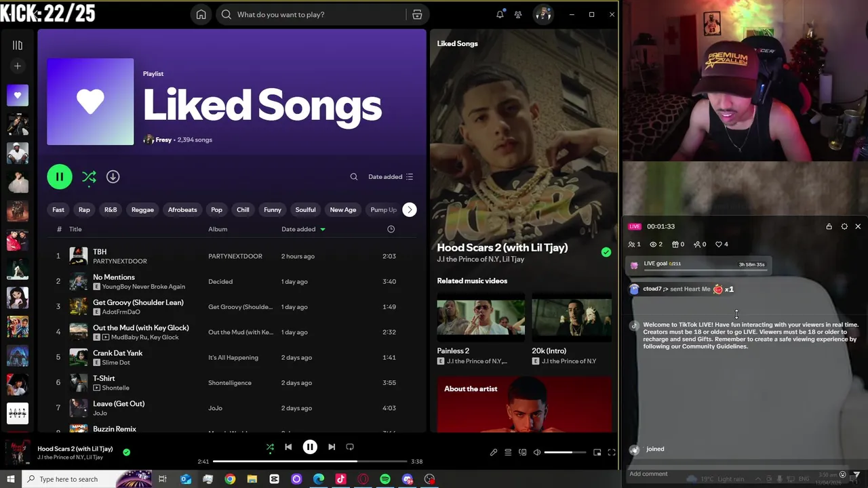Select the Afrobeats genre filter
868x488 pixels.
(x=182, y=209)
